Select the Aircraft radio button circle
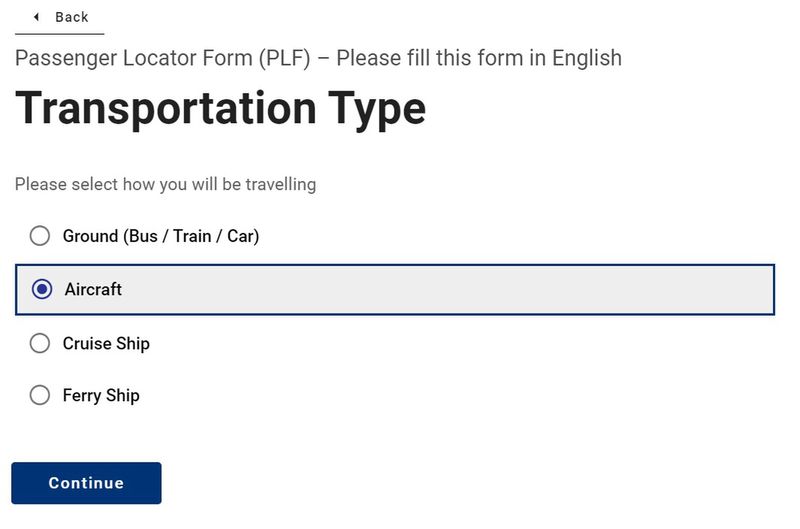This screenshot has height=529, width=800. (x=42, y=289)
